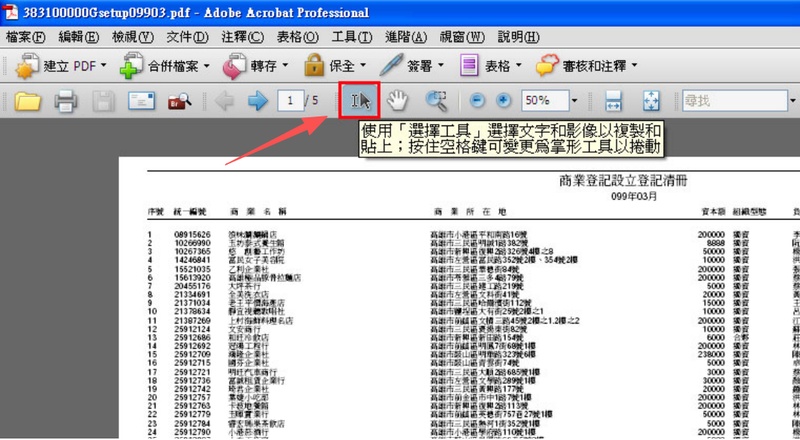
Task: Click the Email envelope icon
Action: click(x=140, y=101)
